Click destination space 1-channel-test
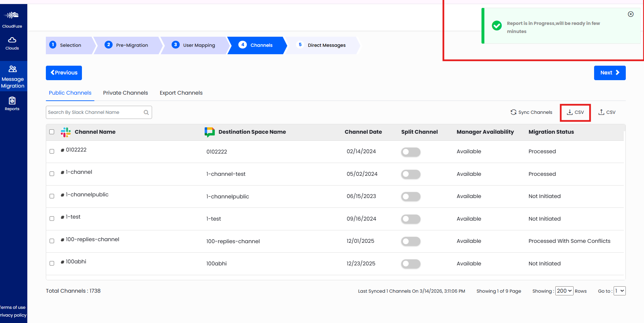This screenshot has height=323, width=644. [226, 174]
